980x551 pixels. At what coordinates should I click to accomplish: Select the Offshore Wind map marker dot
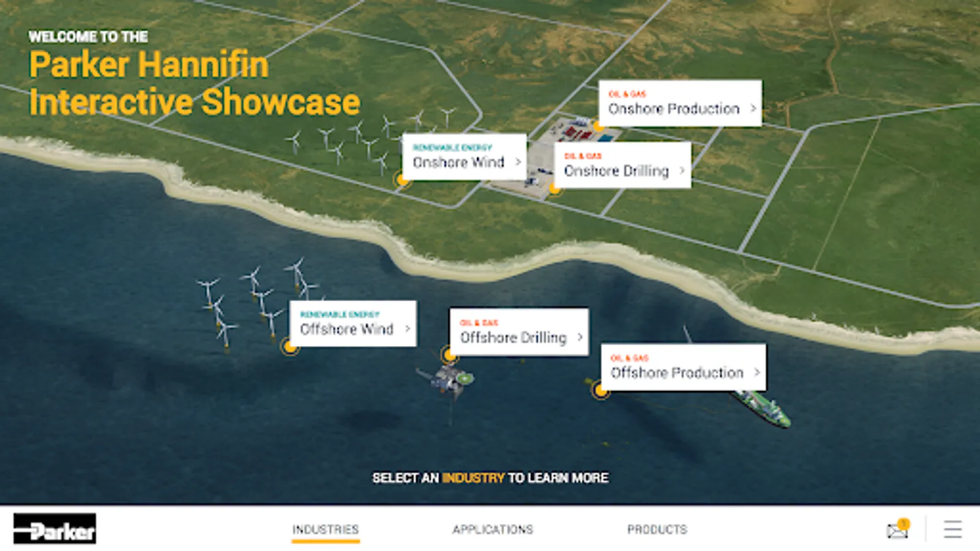point(289,347)
